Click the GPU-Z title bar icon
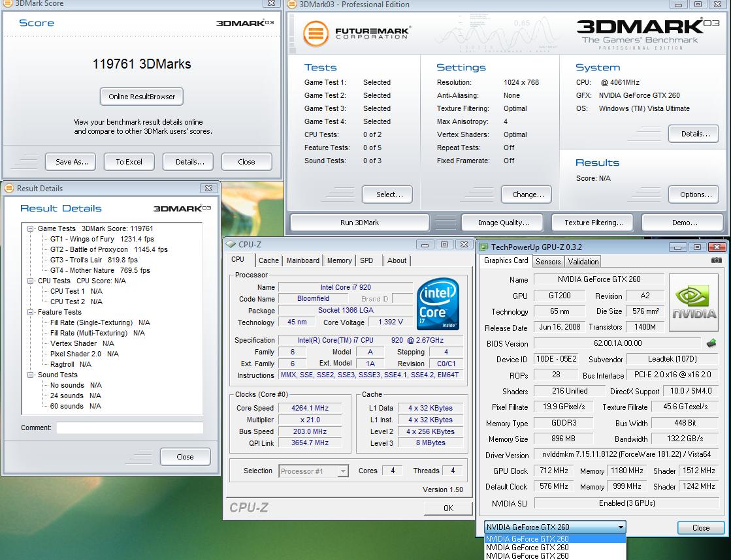The width and height of the screenshot is (731, 560). (484, 247)
